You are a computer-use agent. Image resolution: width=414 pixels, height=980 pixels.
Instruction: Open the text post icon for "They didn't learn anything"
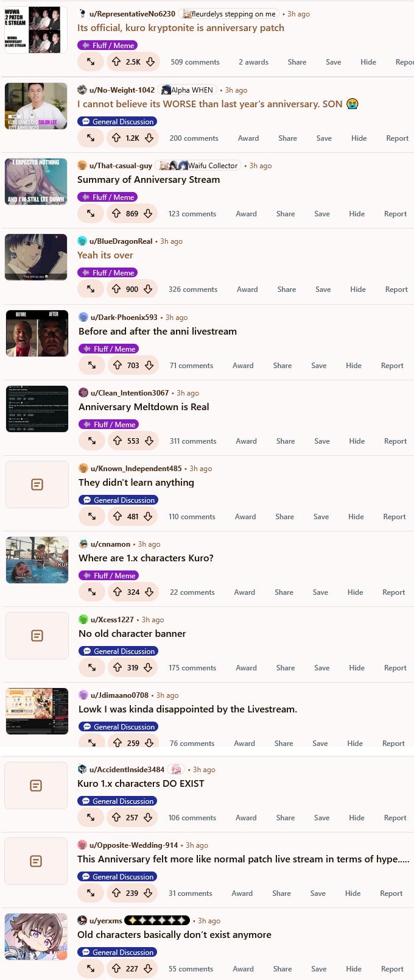click(37, 485)
